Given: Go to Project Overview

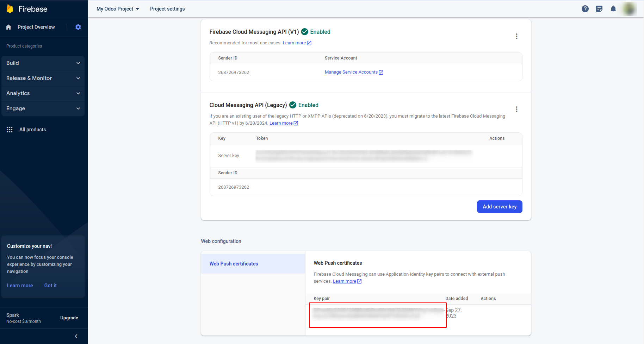Looking at the screenshot, I should coord(36,27).
